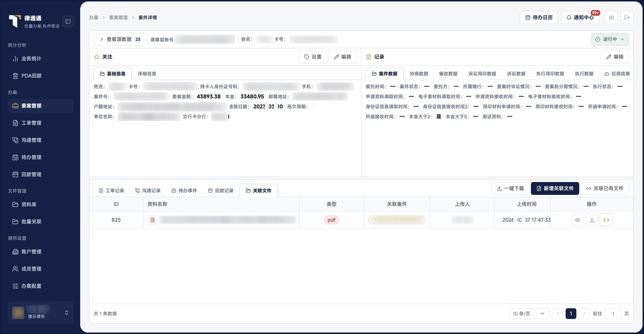The width and height of the screenshot is (644, 334).
Task: Open 批量关联 in the sidebar
Action: coord(41,222)
